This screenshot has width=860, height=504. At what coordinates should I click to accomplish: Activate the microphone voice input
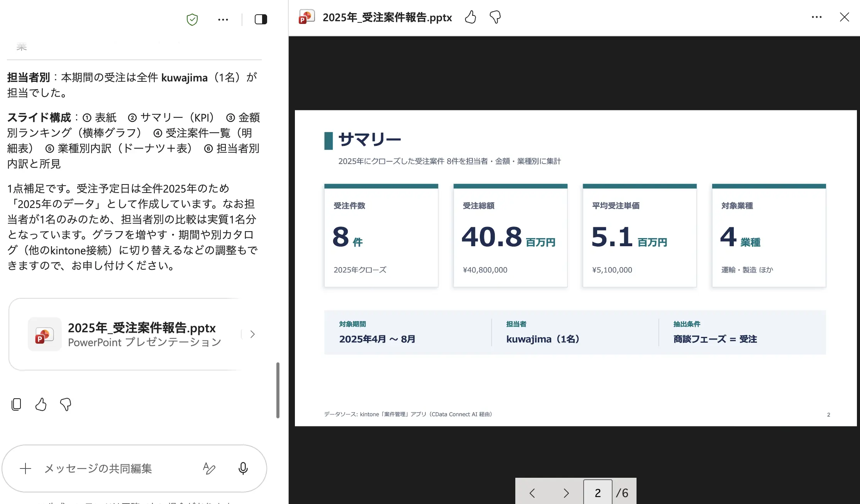coord(243,468)
